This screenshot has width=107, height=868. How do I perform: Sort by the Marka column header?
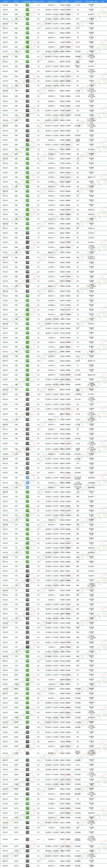click(x=5, y=1)
